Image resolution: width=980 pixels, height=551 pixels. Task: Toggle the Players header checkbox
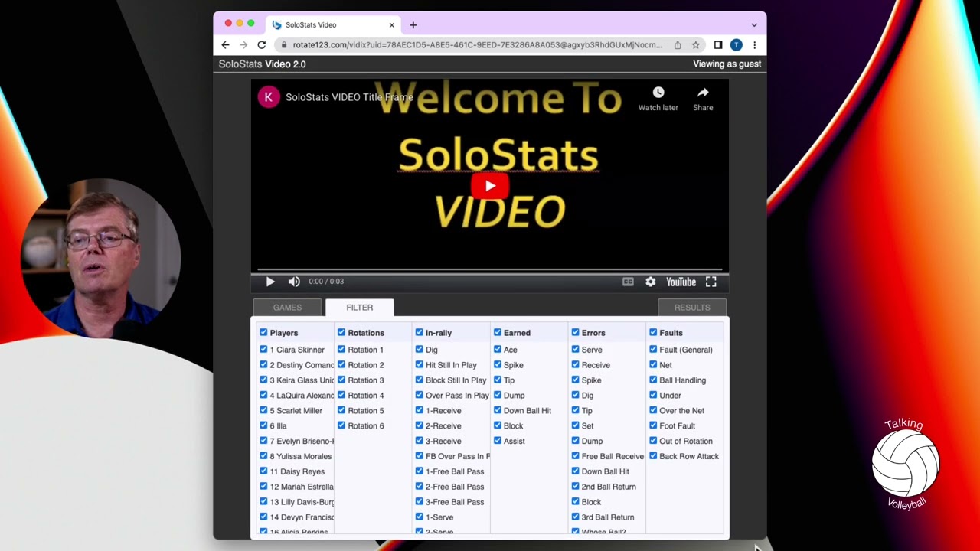coord(263,332)
